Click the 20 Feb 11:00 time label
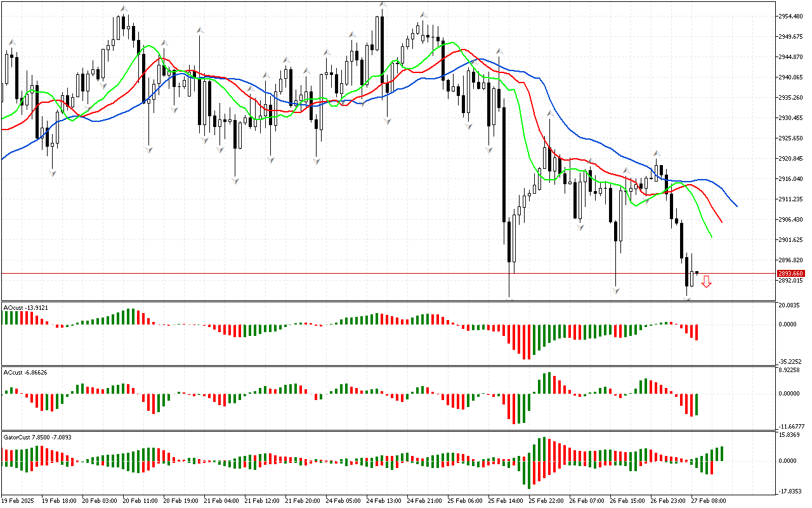This screenshot has height=508, width=812. (140, 501)
